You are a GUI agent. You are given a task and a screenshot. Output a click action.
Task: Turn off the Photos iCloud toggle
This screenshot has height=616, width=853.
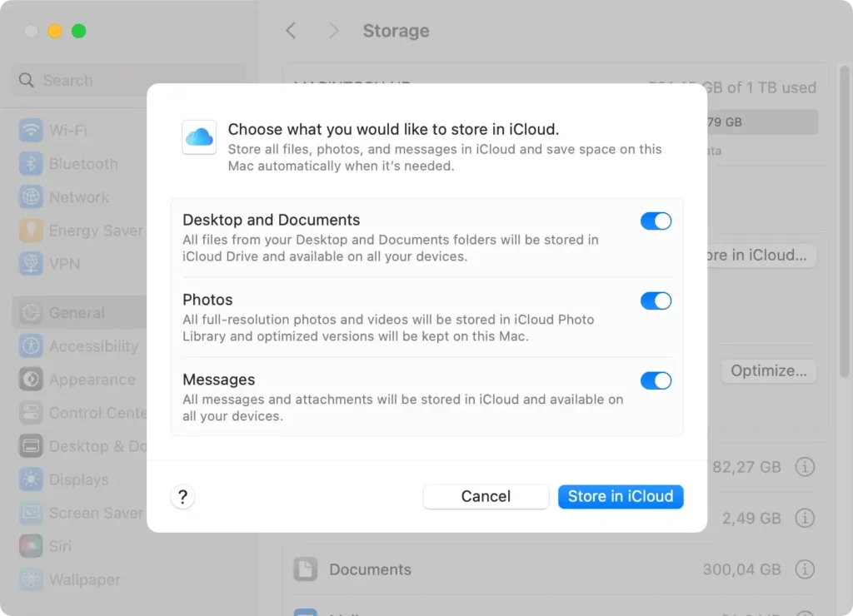tap(656, 301)
